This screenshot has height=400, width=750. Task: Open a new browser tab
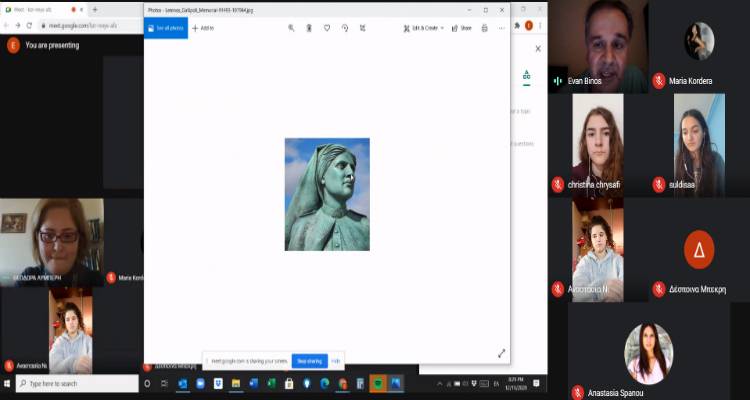pos(94,9)
